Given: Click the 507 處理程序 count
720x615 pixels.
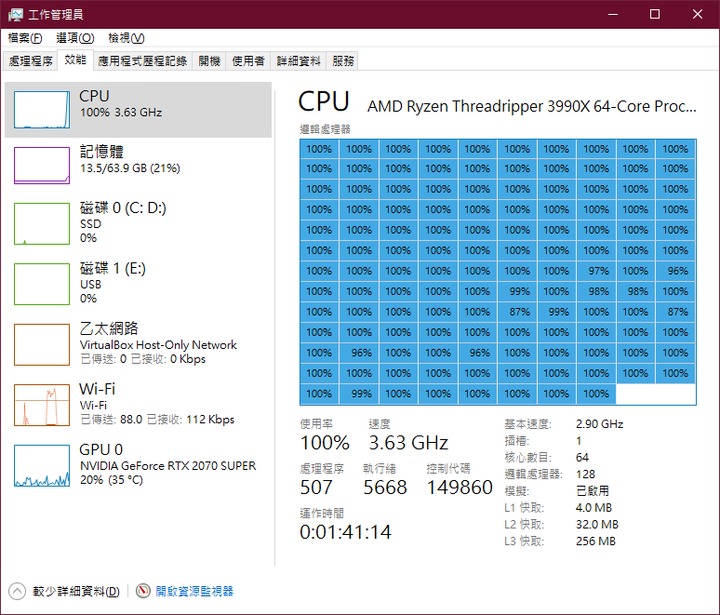Looking at the screenshot, I should 316,487.
